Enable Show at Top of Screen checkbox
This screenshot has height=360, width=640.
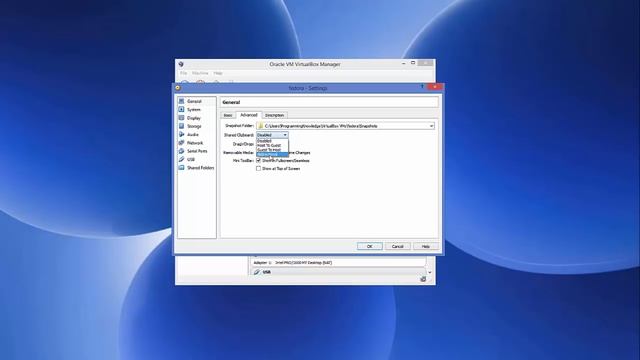point(258,168)
